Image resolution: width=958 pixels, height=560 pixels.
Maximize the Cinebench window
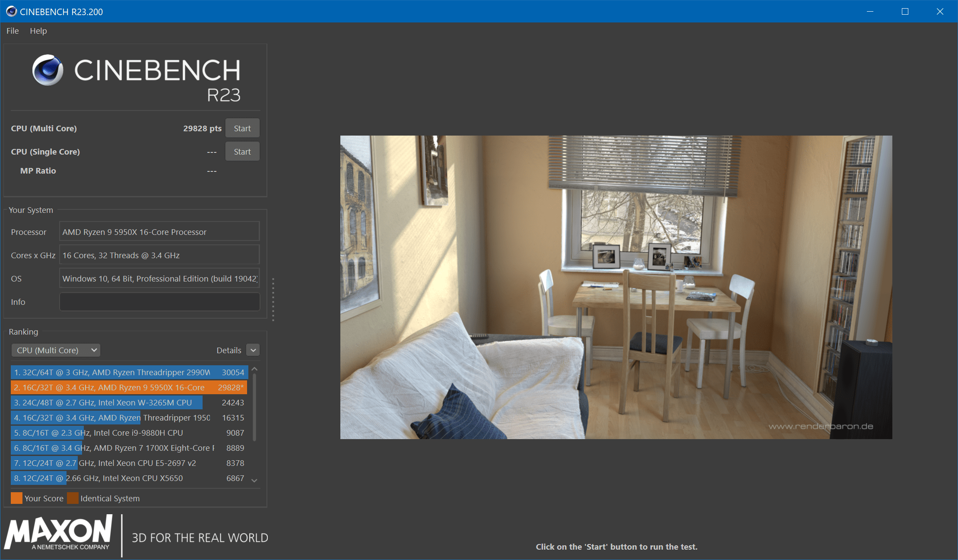pos(905,12)
